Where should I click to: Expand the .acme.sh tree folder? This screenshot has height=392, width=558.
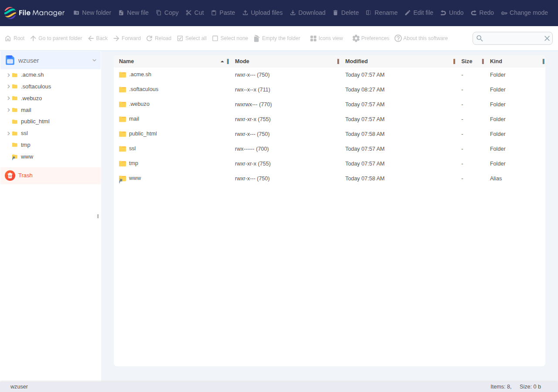click(x=8, y=75)
